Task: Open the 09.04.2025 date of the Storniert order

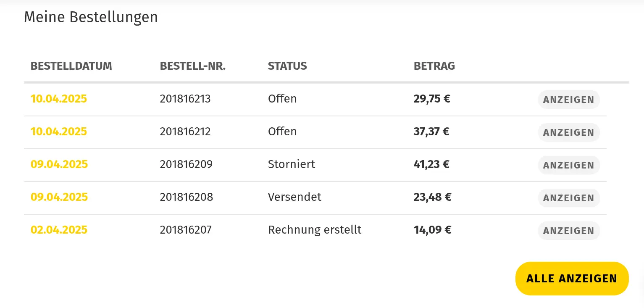Action: pyautogui.click(x=59, y=164)
